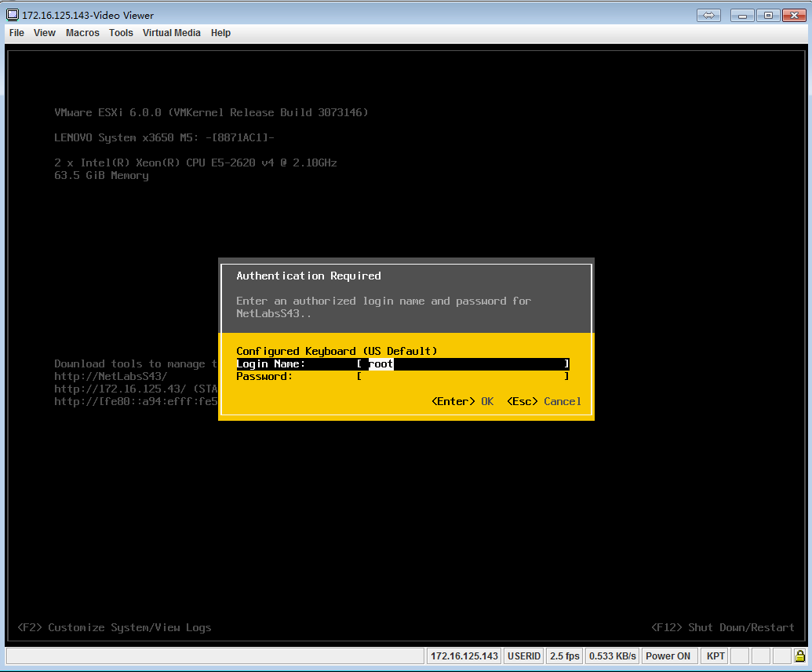Screen dimensions: 812x672
Task: Click the 0.533 KB/s bandwidth indicator
Action: (612, 656)
